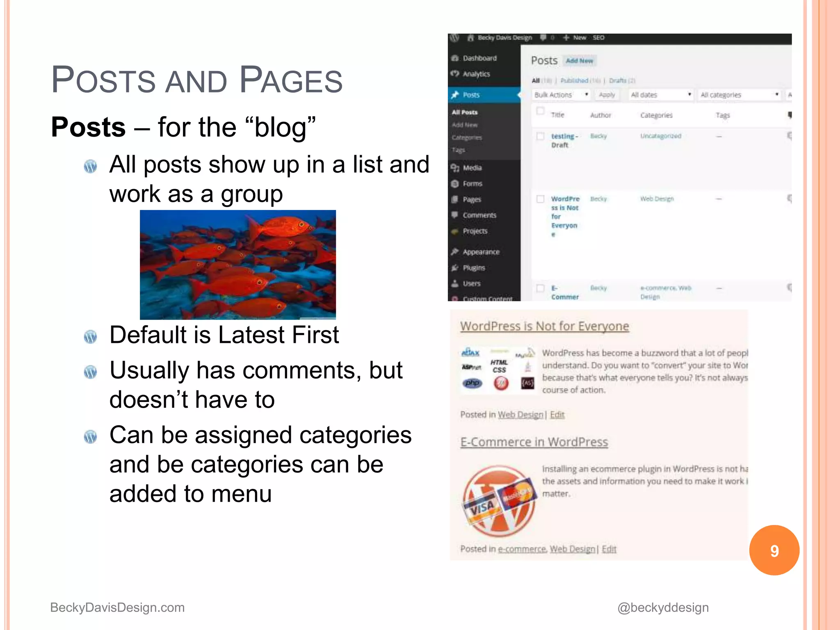
Task: Click the @beckyddesign handle in the footer
Action: click(663, 607)
